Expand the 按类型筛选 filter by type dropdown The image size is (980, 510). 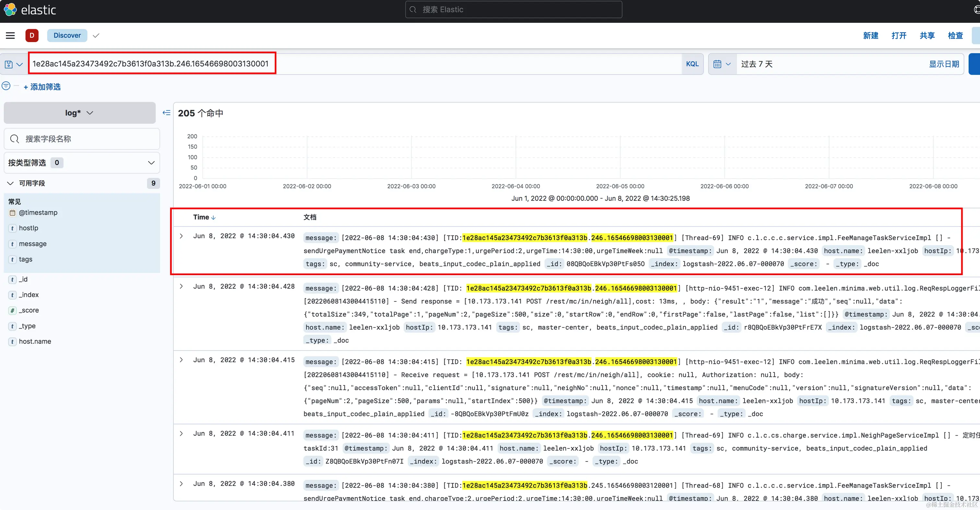81,163
